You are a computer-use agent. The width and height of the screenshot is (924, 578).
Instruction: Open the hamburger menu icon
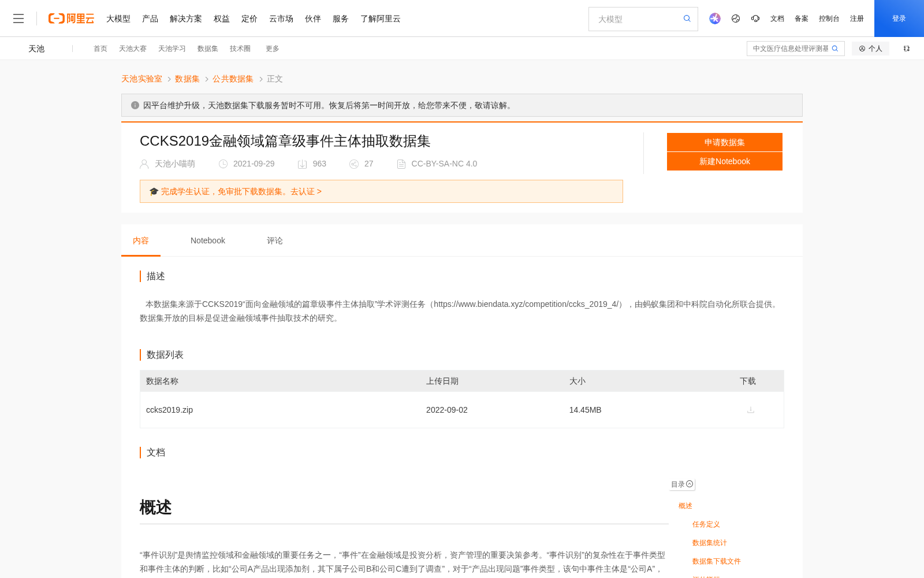[x=18, y=18]
